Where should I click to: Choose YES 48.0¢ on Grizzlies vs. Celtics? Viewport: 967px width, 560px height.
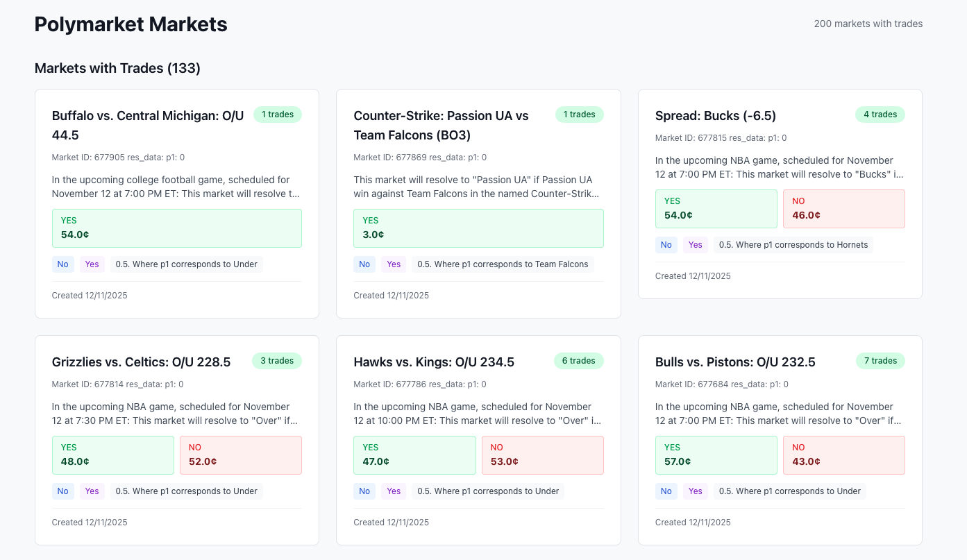point(113,455)
